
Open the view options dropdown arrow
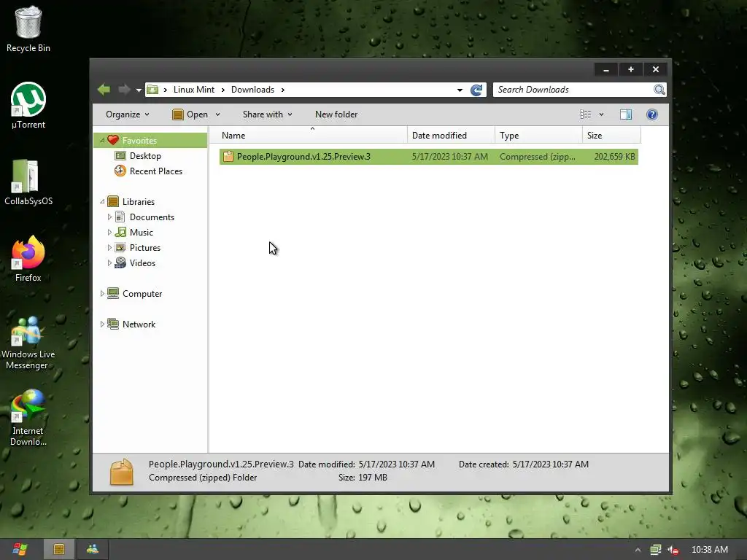[601, 114]
